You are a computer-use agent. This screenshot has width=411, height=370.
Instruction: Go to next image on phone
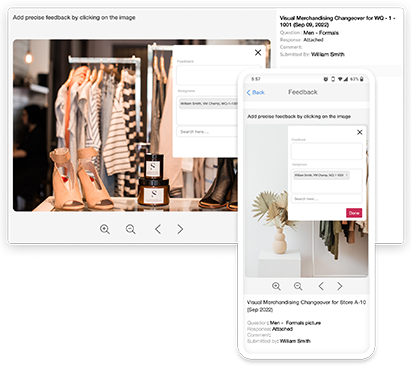339,286
